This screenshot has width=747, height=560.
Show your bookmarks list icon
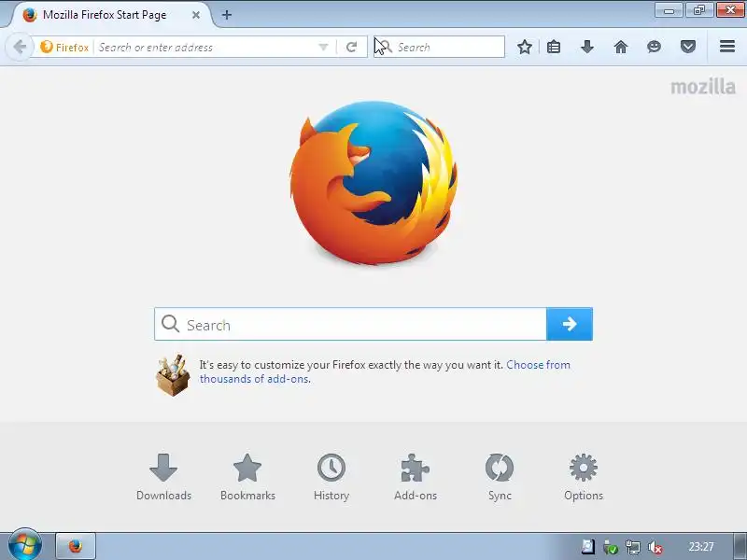554,48
